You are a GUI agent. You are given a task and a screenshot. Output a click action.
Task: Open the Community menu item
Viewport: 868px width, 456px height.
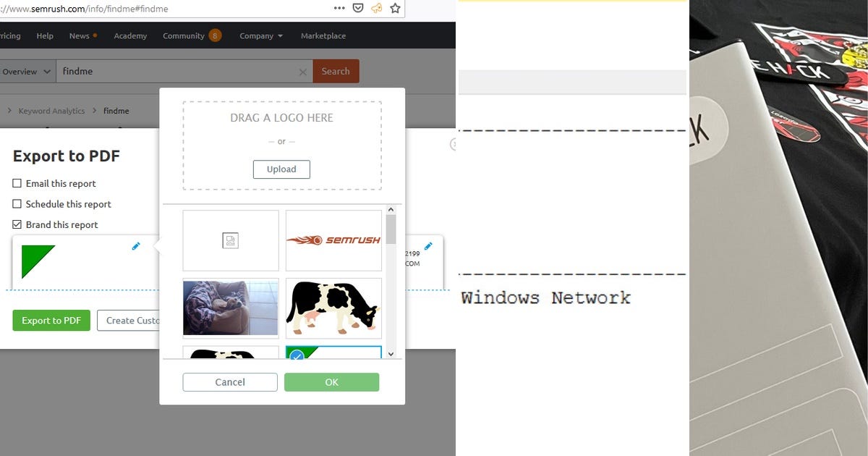click(184, 35)
